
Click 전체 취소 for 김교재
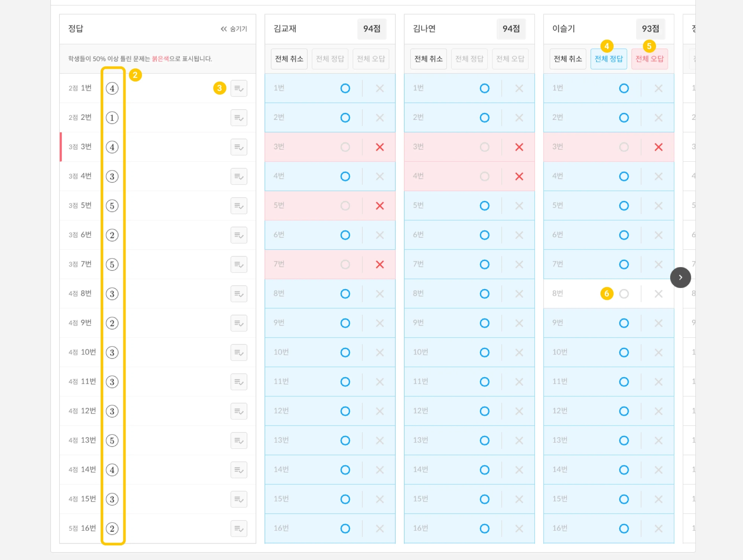(289, 59)
